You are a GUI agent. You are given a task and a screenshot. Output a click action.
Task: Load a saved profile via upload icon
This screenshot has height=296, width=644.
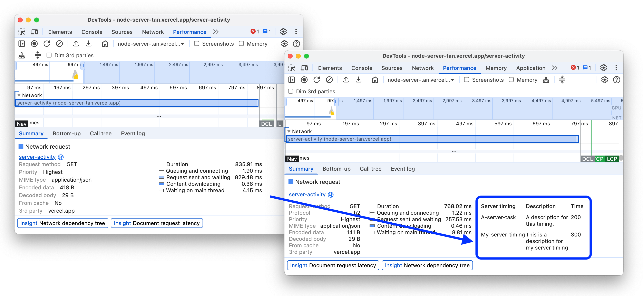[346, 80]
